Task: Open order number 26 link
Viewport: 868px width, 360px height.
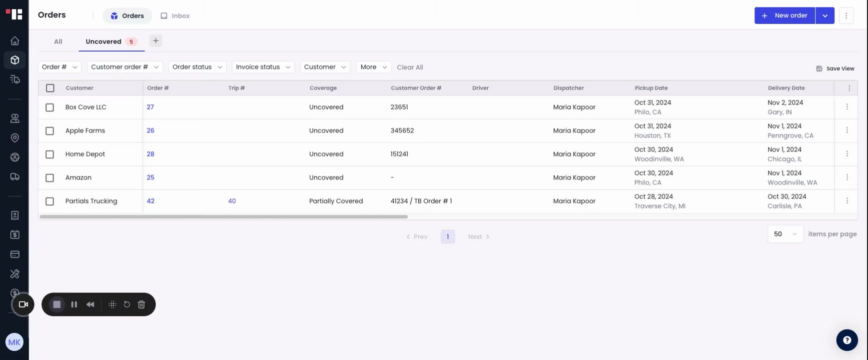Action: 150,130
